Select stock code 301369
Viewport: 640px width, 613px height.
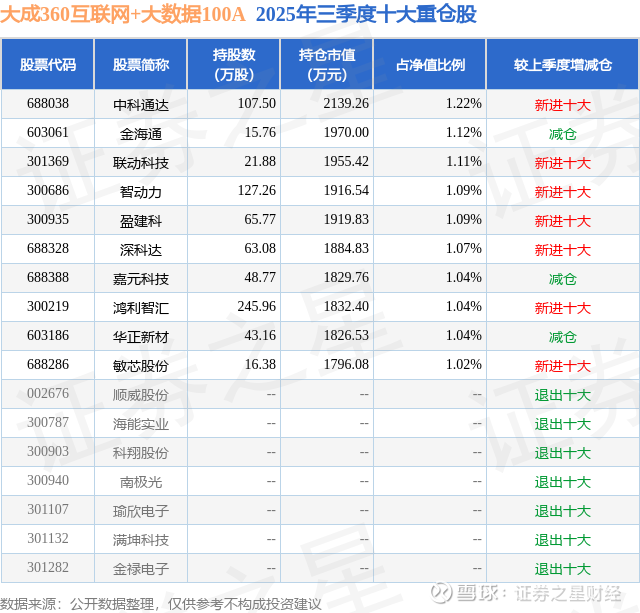[48, 161]
